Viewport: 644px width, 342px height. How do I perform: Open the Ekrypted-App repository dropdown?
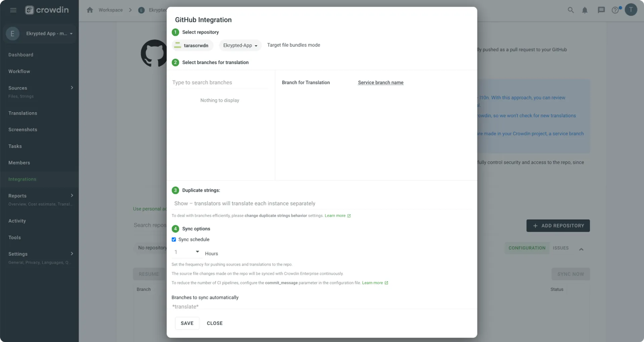(240, 45)
